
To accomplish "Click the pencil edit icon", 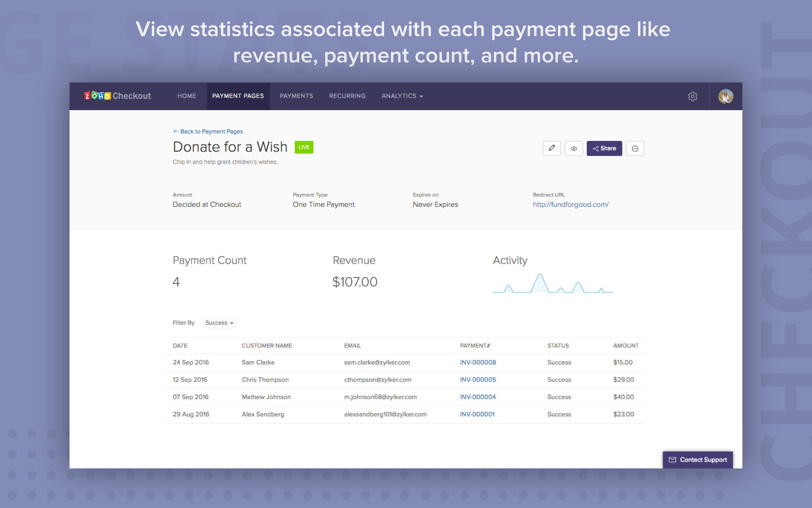I will click(552, 148).
